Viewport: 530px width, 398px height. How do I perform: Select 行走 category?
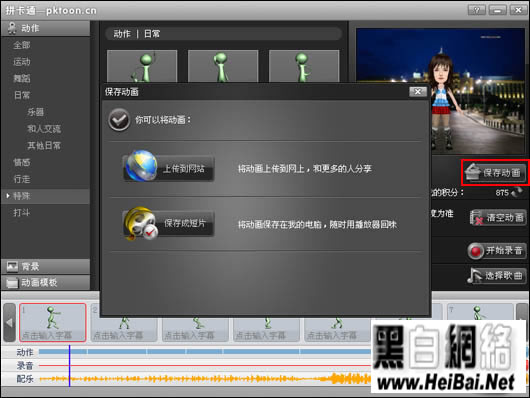point(22,179)
